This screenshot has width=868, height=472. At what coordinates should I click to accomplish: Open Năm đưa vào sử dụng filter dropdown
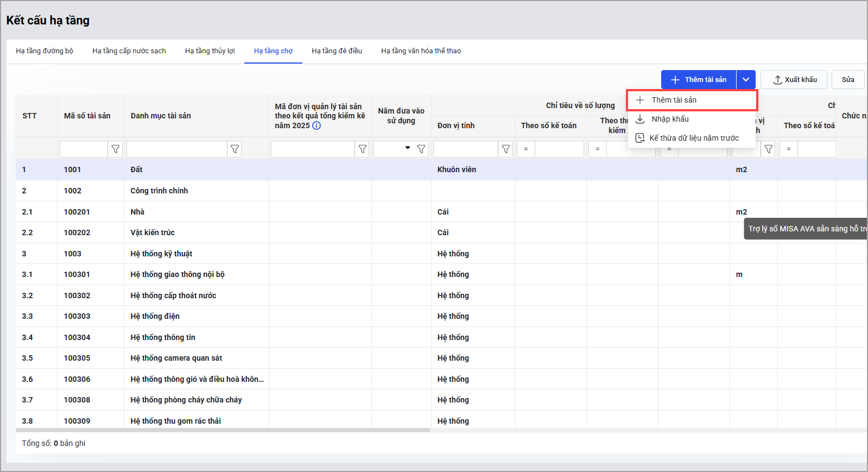click(x=407, y=148)
